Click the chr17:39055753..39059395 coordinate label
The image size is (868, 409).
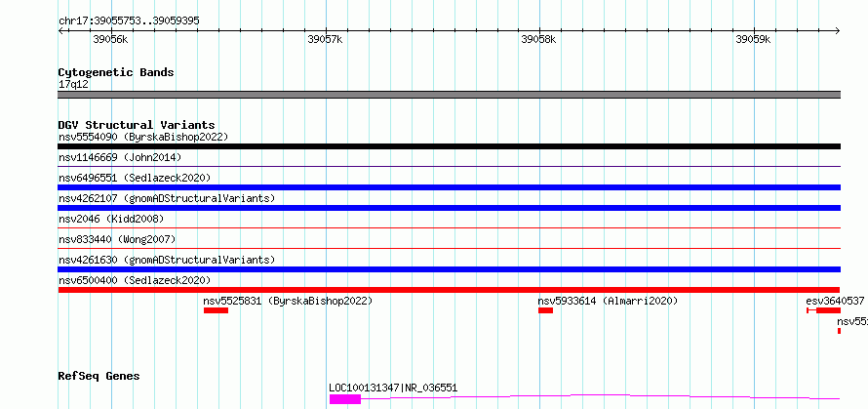click(x=129, y=21)
